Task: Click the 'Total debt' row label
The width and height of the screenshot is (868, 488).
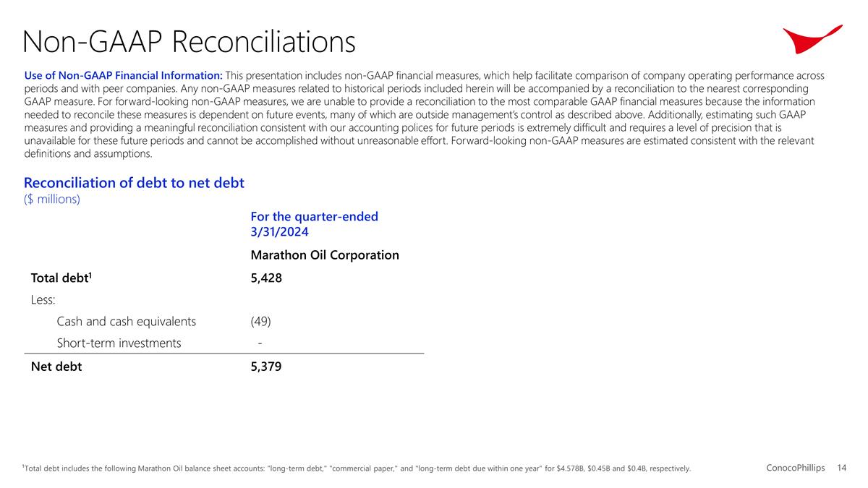Action: pyautogui.click(x=61, y=278)
